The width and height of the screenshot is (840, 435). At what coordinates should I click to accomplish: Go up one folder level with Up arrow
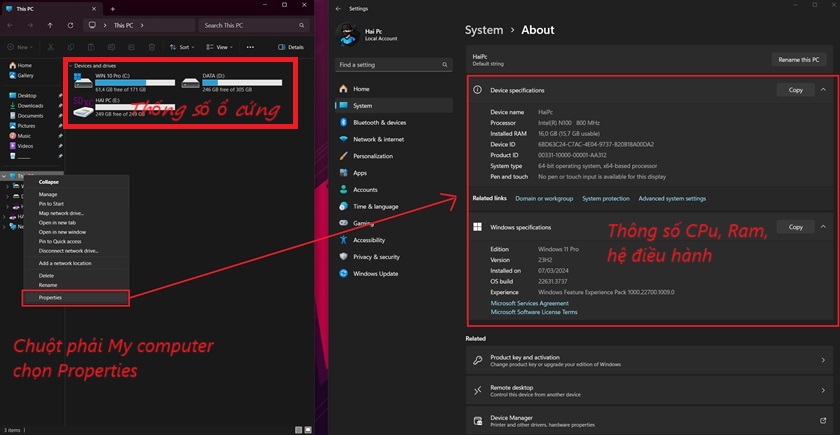click(x=50, y=25)
